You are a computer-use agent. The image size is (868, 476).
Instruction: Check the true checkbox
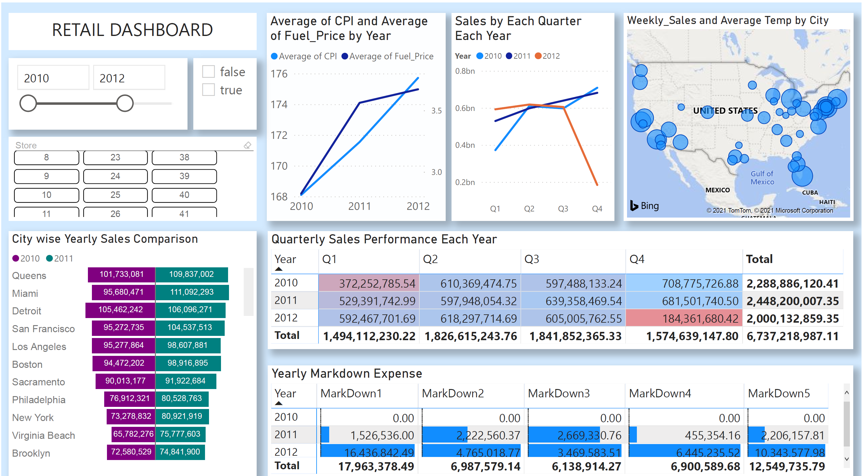208,90
